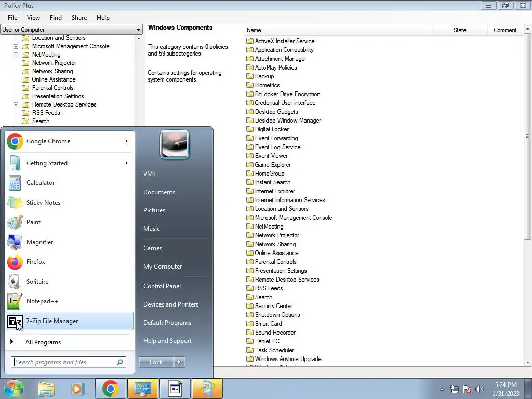The image size is (532, 399).
Task: Open 7-Zip File Manager
Action: click(x=70, y=321)
